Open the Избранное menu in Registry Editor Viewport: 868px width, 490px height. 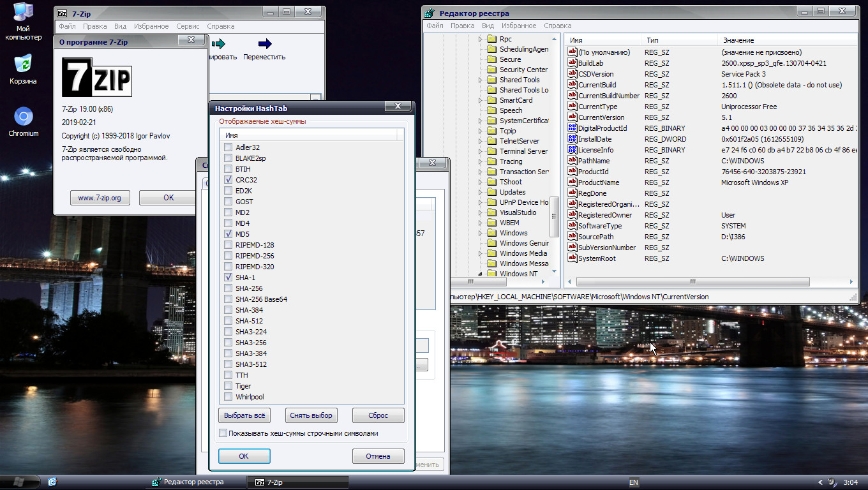coord(518,26)
